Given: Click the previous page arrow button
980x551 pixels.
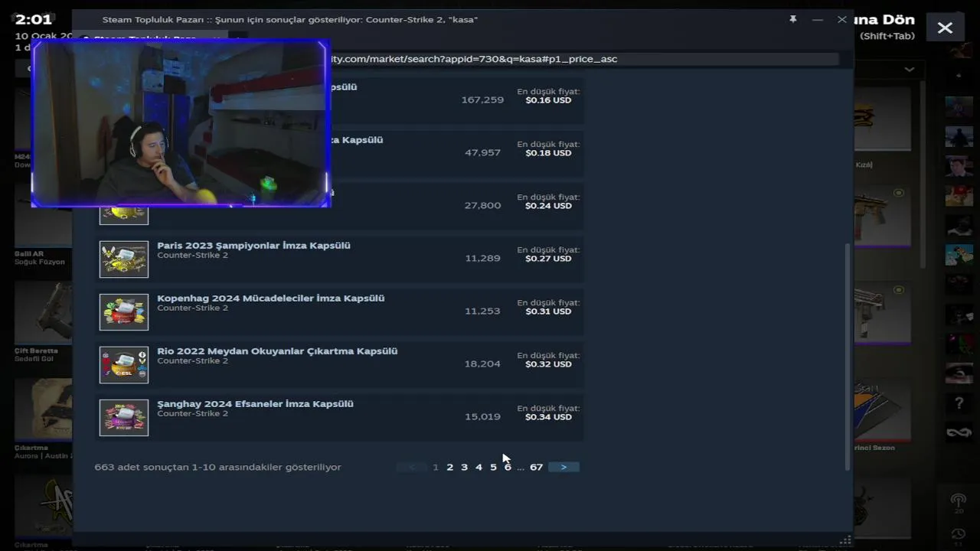Looking at the screenshot, I should click(412, 467).
